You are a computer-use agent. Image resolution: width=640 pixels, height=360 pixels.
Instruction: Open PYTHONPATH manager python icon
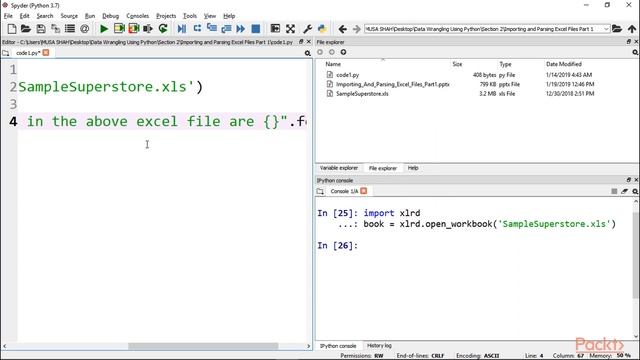(x=322, y=29)
